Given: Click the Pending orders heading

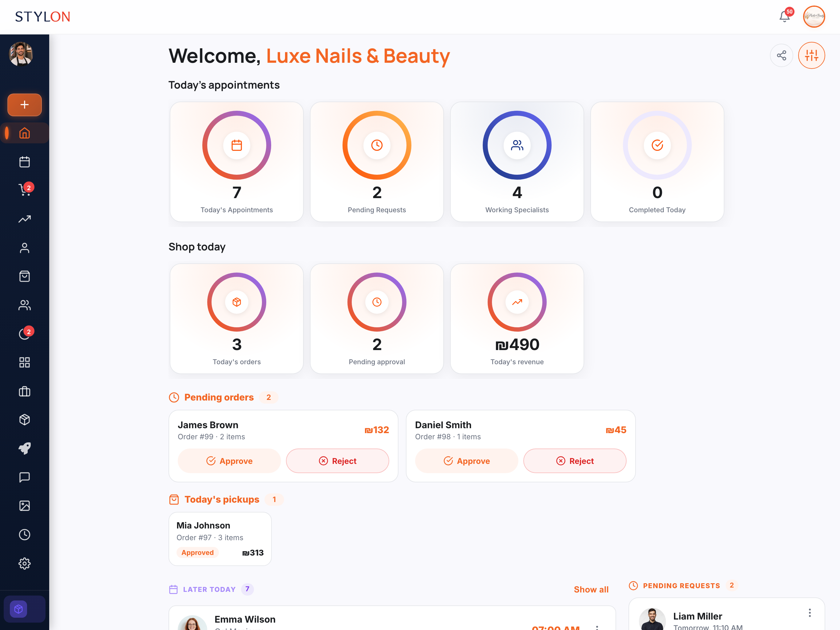Looking at the screenshot, I should click(219, 397).
